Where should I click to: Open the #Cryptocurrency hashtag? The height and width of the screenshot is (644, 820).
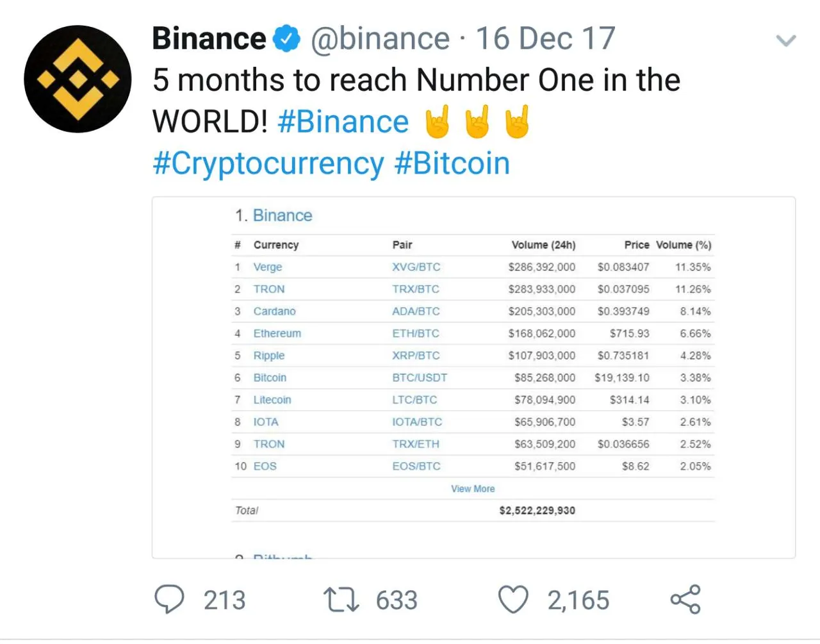[x=268, y=163]
